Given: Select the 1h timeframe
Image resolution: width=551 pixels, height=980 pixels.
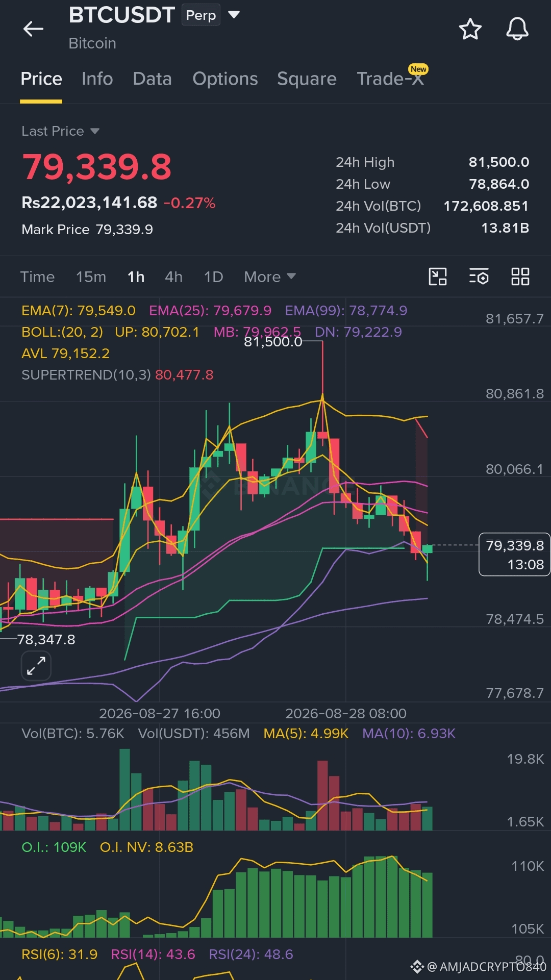Looking at the screenshot, I should coord(136,277).
